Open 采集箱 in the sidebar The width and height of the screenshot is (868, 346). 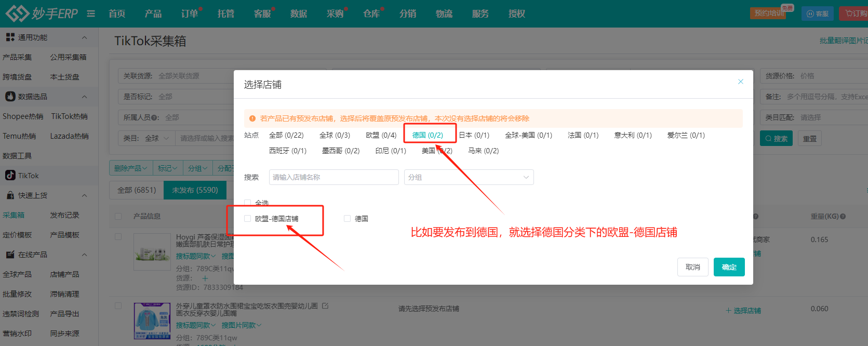point(14,215)
